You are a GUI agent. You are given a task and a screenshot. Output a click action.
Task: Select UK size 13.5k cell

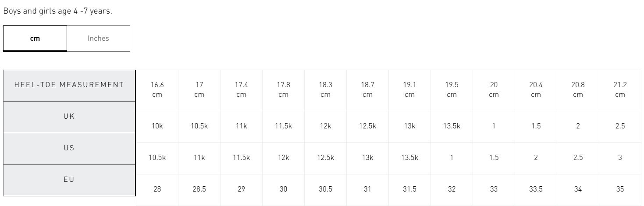pos(452,126)
